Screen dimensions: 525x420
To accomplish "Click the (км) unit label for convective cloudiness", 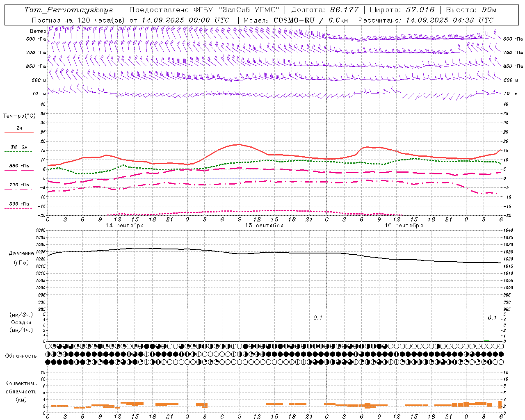I will (21, 400).
